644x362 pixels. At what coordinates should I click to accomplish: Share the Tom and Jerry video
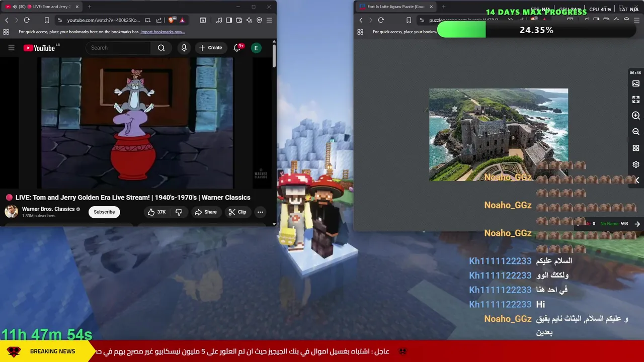click(x=205, y=212)
